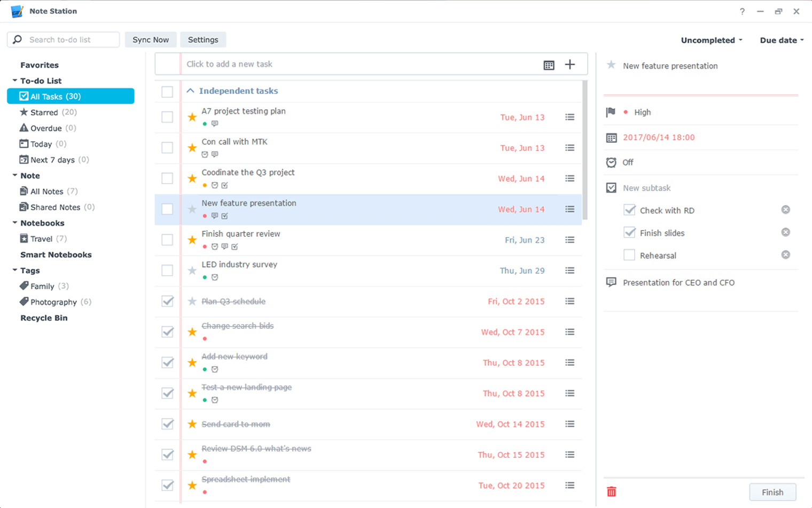Image resolution: width=812 pixels, height=508 pixels.
Task: Open the calendar view icon beside the add-task field
Action: (x=548, y=64)
